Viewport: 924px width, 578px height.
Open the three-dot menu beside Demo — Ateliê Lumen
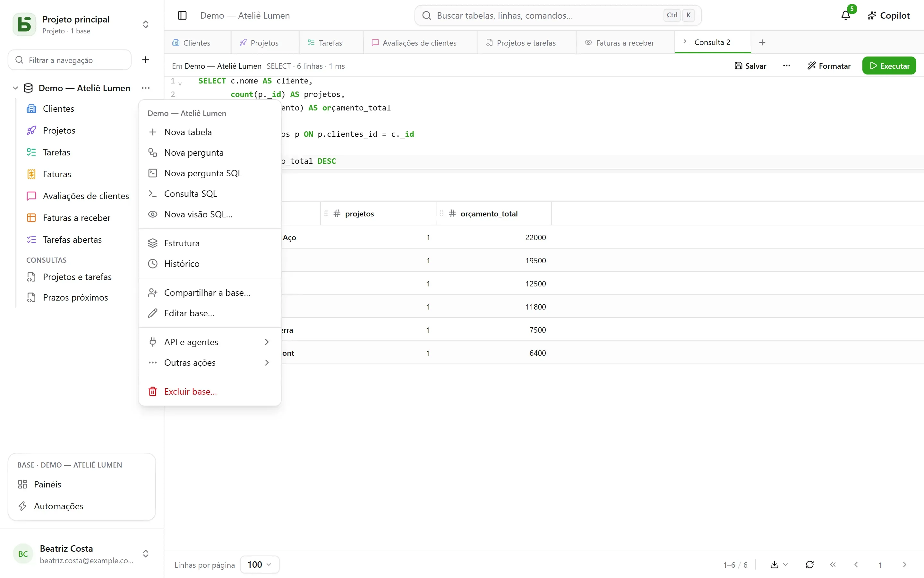tap(145, 88)
